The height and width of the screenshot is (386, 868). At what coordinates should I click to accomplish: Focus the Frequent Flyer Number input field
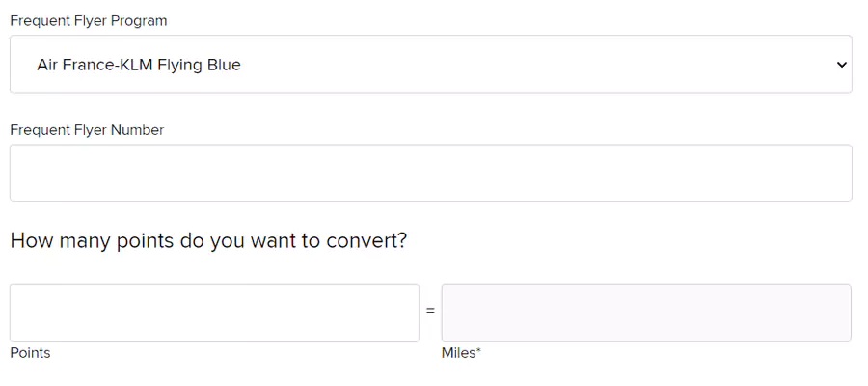430,174
